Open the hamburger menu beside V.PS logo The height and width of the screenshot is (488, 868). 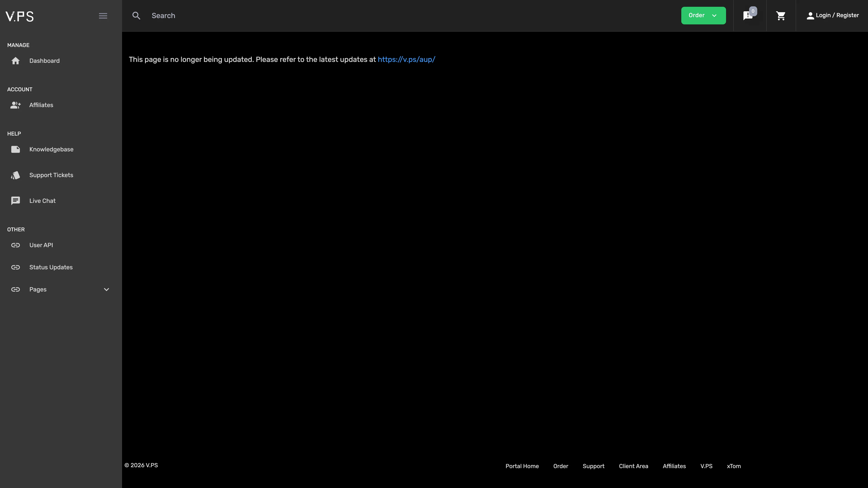pyautogui.click(x=103, y=16)
